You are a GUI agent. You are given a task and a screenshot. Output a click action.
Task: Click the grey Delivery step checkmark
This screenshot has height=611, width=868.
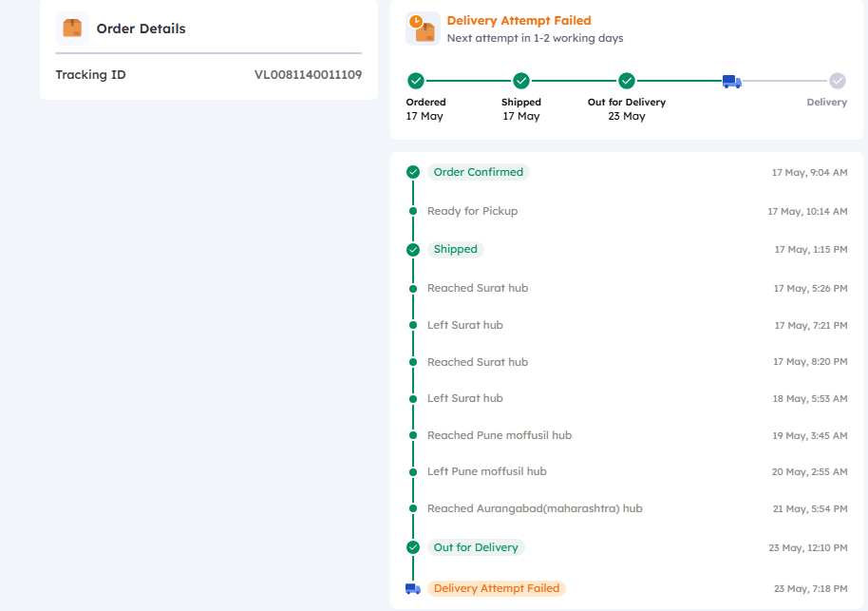click(x=837, y=81)
